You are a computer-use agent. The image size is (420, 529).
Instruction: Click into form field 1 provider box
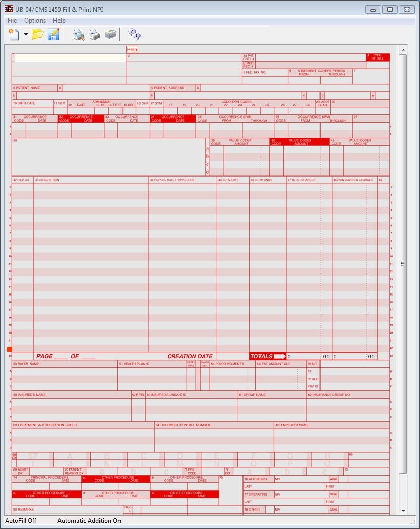pyautogui.click(x=70, y=58)
